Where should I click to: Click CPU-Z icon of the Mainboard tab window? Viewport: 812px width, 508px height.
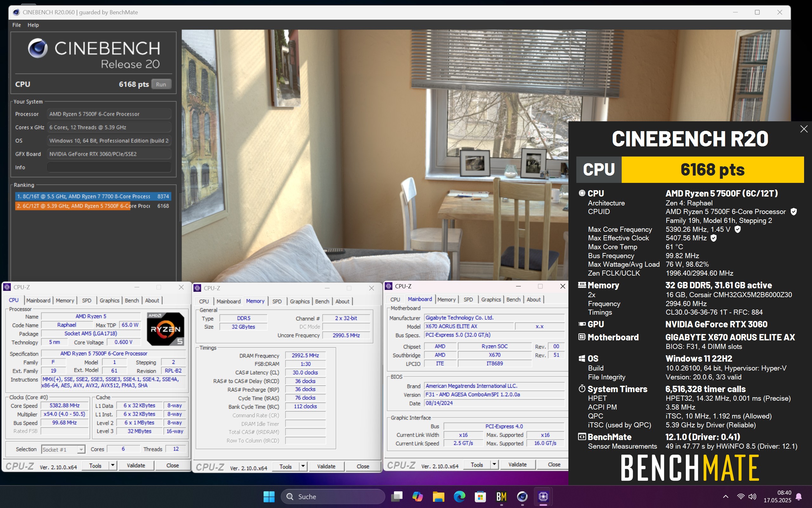pos(389,286)
